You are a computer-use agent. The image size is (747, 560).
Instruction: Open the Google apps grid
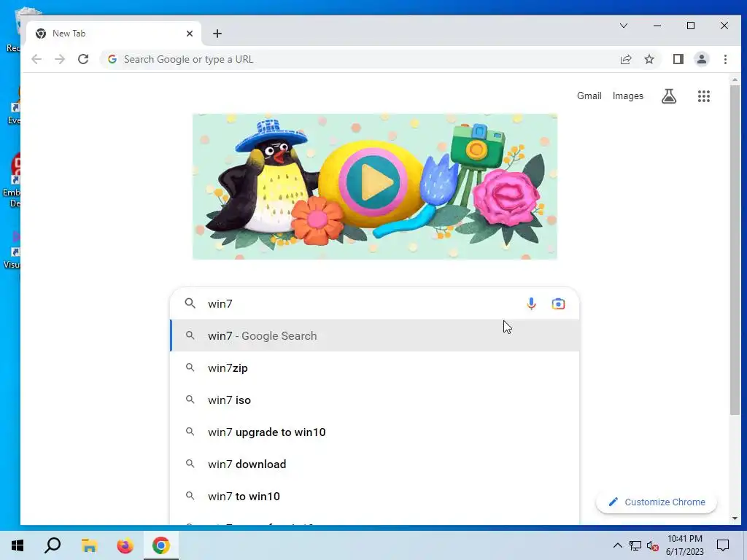(704, 96)
